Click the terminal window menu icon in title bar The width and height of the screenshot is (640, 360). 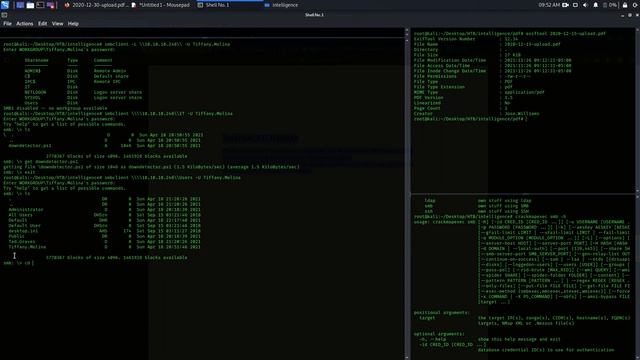[4, 15]
